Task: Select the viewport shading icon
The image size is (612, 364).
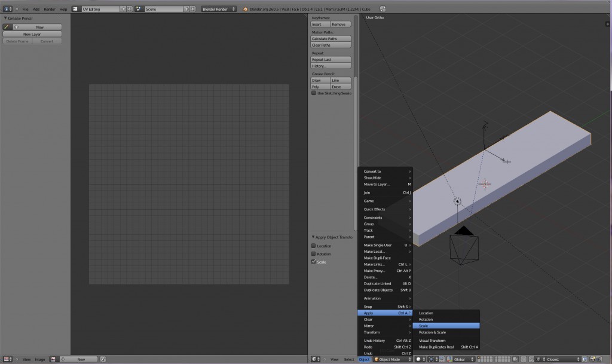Action: (x=418, y=359)
